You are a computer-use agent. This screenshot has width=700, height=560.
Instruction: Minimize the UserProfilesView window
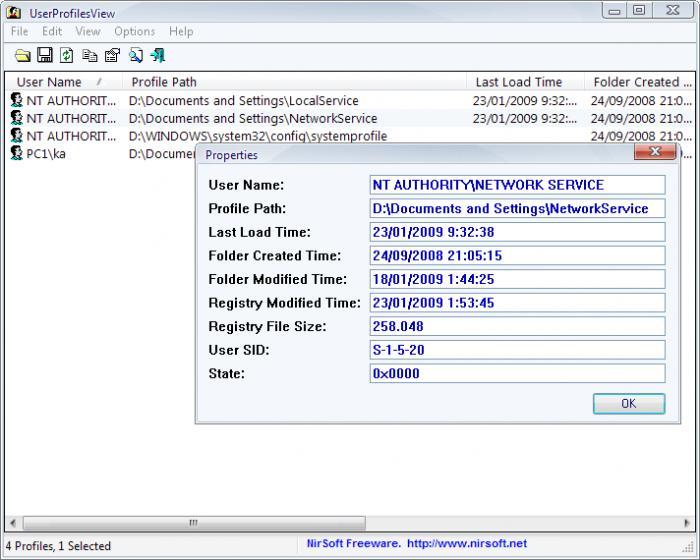click(x=614, y=11)
